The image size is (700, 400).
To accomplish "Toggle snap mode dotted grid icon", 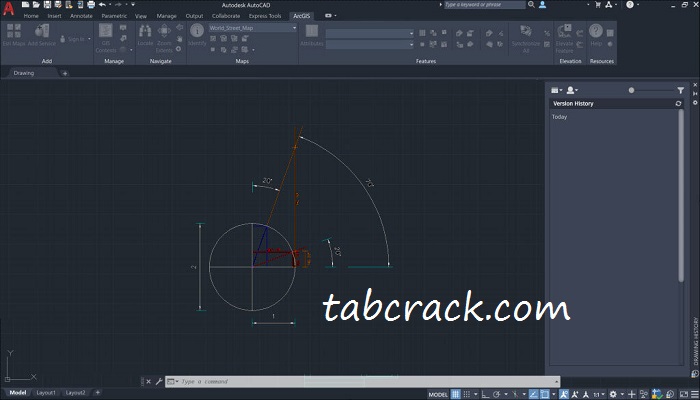I will 467,394.
